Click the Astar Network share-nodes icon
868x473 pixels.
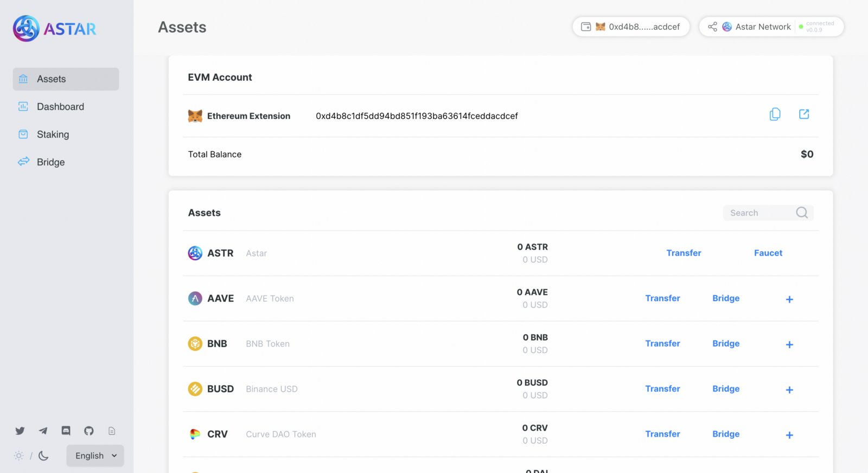pyautogui.click(x=712, y=27)
